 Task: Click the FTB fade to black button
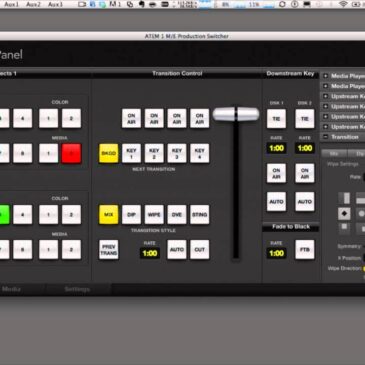305,249
